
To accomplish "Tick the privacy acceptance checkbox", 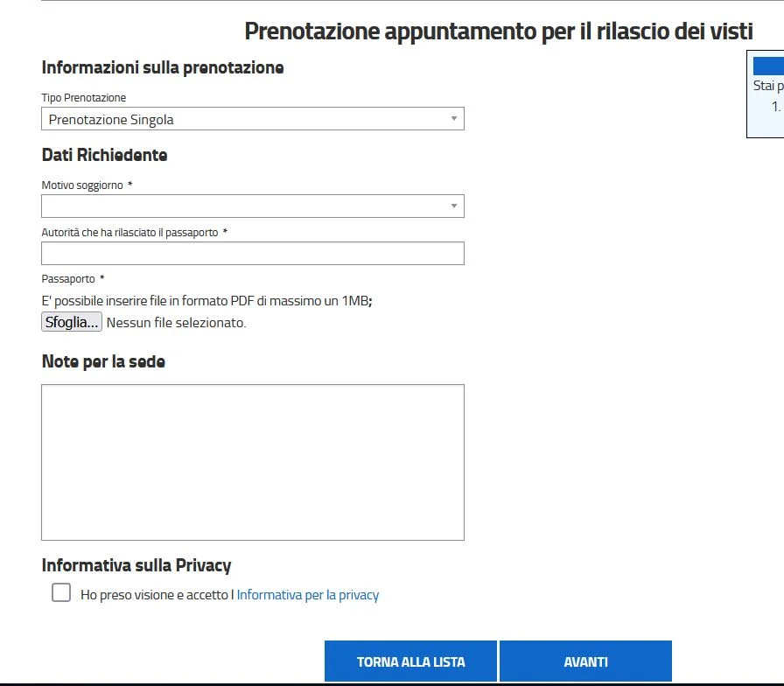I will click(61, 593).
